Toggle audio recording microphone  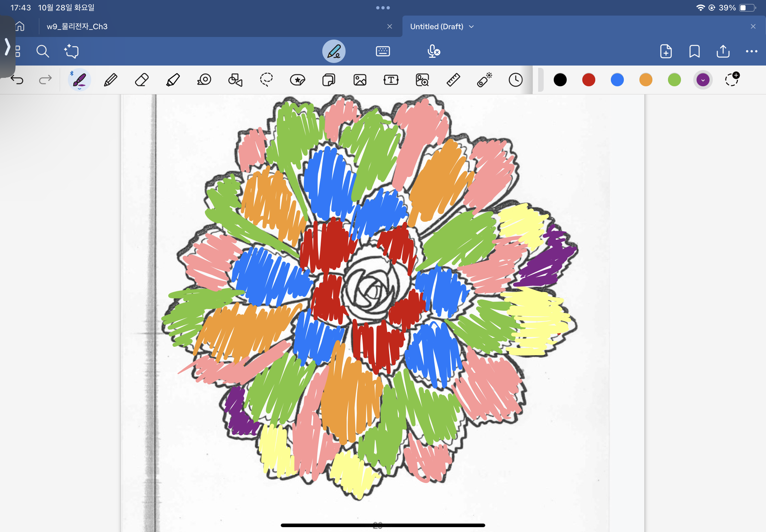(433, 51)
